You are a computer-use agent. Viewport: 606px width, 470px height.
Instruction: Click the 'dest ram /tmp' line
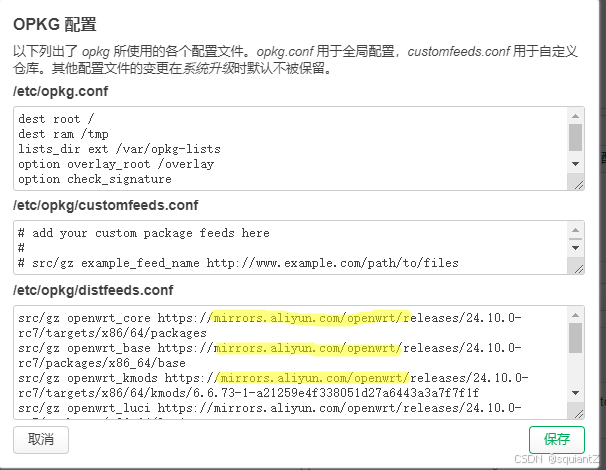(x=63, y=134)
